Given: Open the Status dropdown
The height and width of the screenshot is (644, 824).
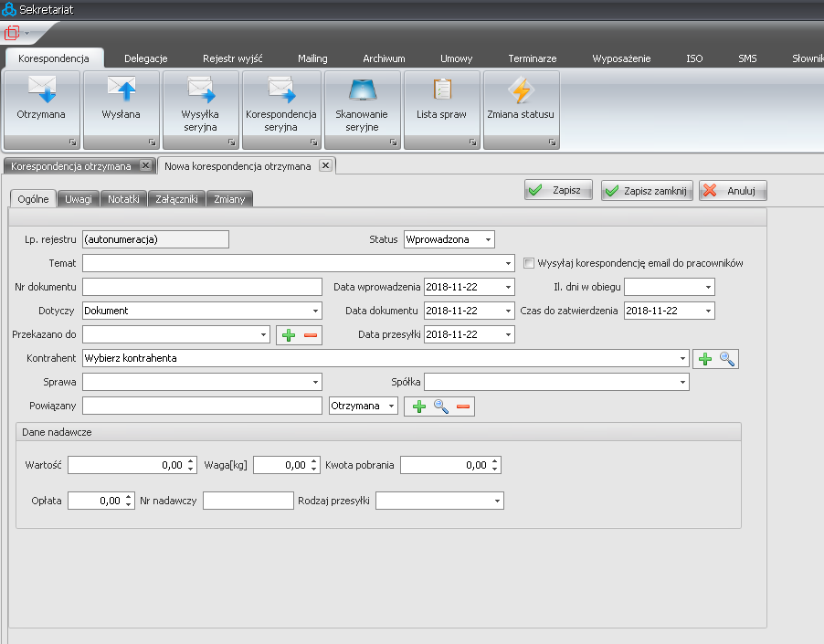Looking at the screenshot, I should [488, 239].
